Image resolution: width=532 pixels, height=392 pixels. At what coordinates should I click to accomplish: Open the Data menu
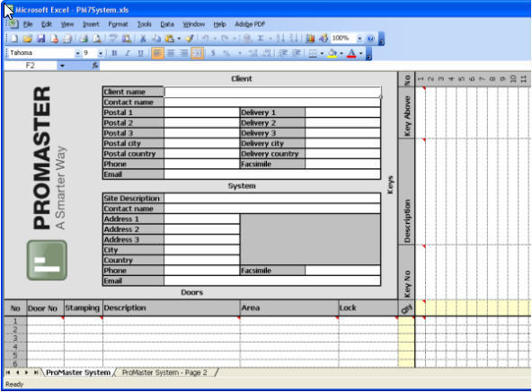(x=167, y=24)
